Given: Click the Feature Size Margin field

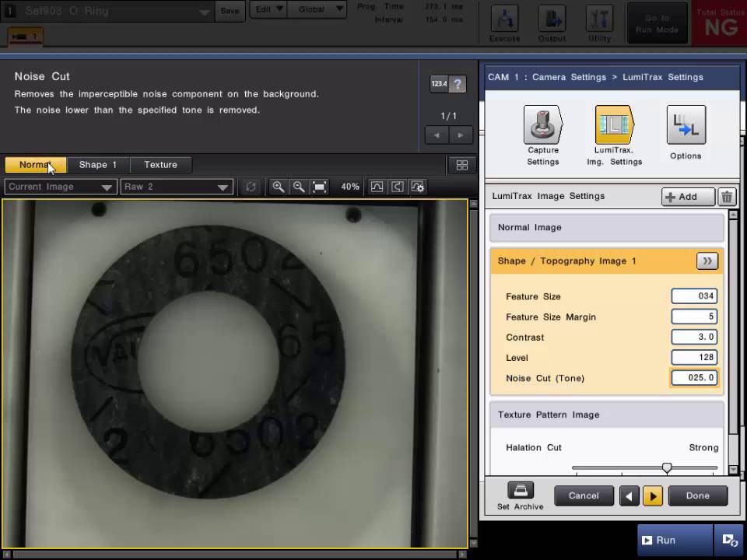Looking at the screenshot, I should point(694,317).
